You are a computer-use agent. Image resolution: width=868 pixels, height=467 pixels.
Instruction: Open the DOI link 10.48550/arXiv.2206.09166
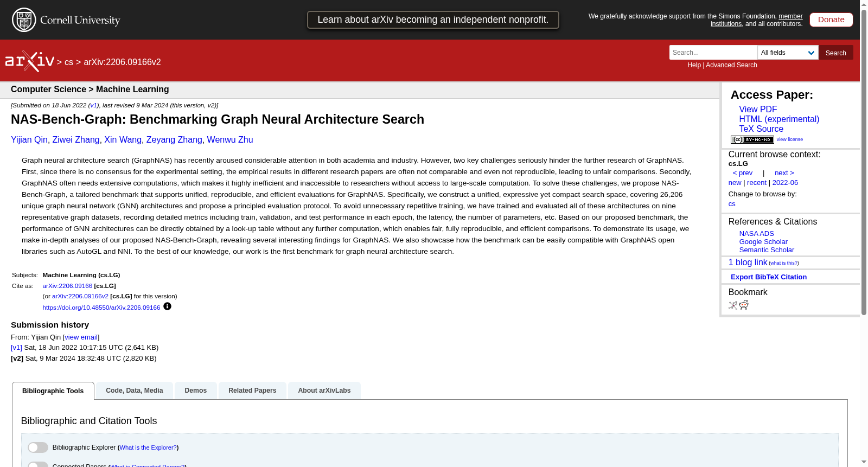101,308
